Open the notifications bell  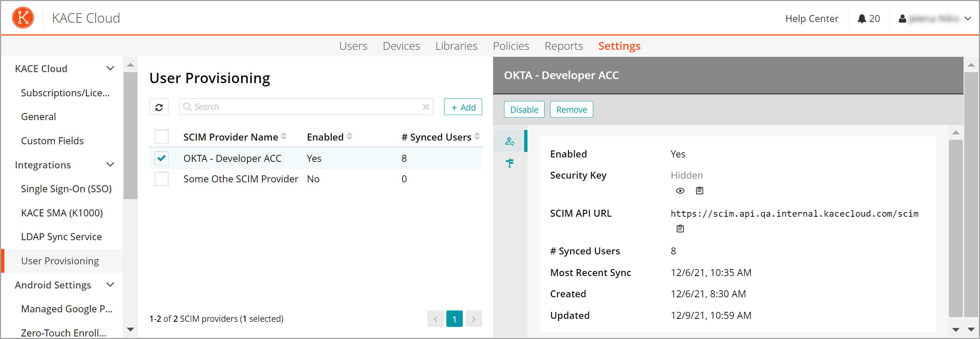click(x=862, y=19)
